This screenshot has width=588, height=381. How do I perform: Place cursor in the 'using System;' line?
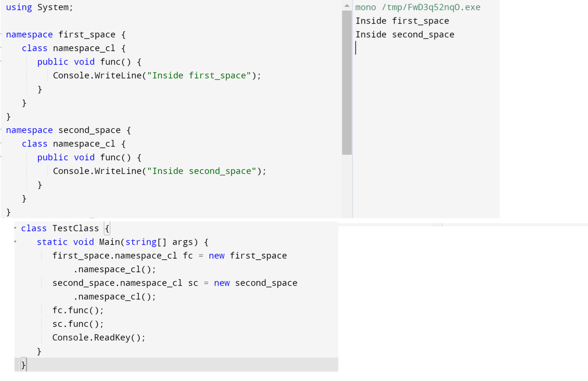[39, 8]
